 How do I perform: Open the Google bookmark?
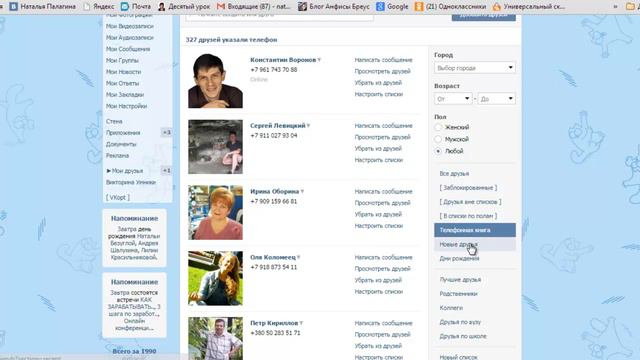(x=392, y=7)
